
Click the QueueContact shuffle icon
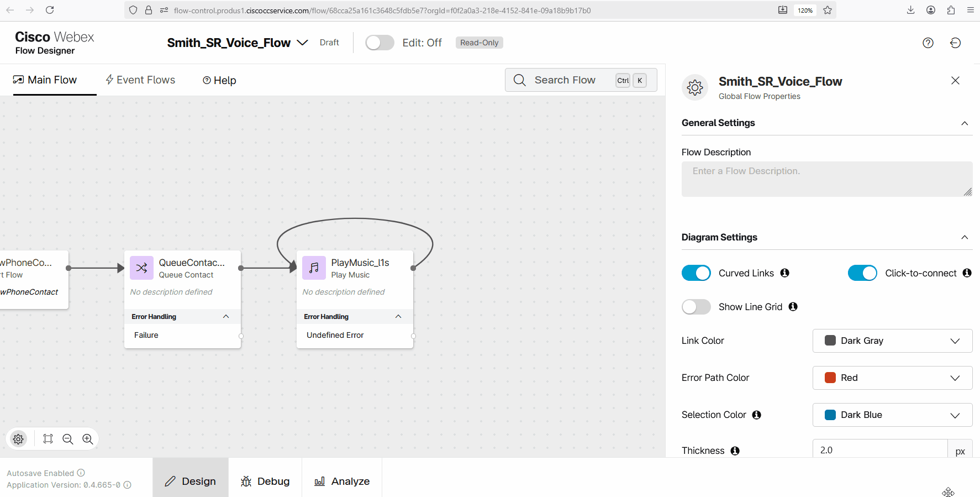(x=141, y=268)
